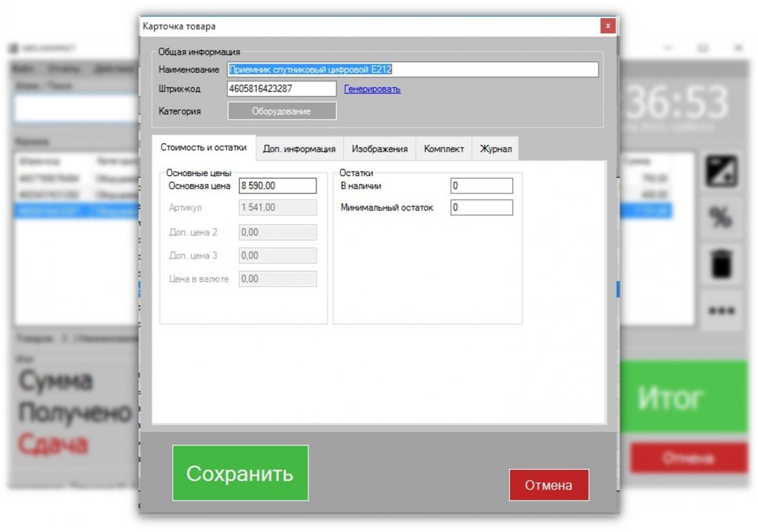Click the Наименование product name field

[413, 70]
